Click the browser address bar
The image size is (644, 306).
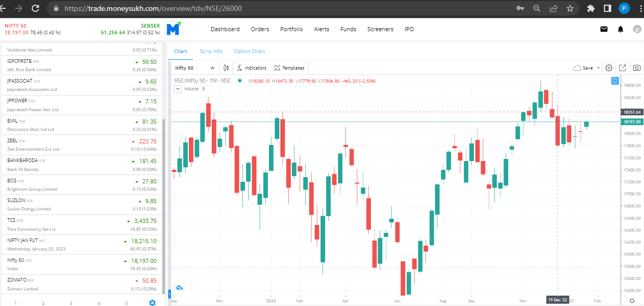(x=281, y=8)
